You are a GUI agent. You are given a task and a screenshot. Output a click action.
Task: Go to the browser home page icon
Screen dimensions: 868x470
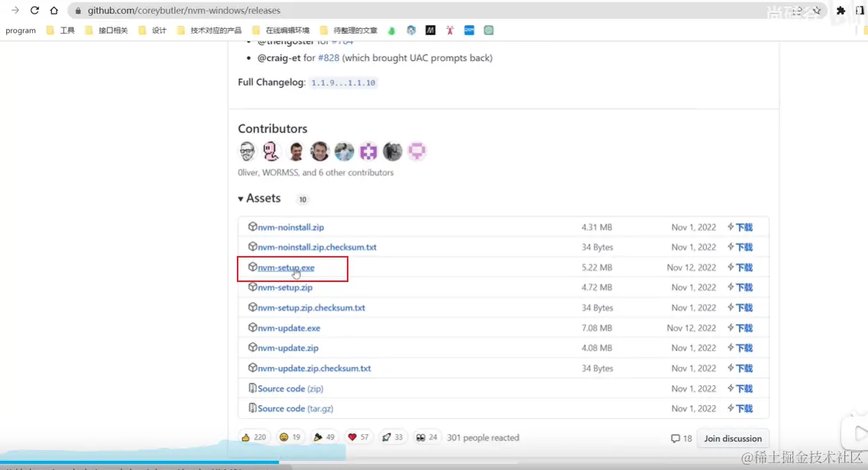(53, 10)
